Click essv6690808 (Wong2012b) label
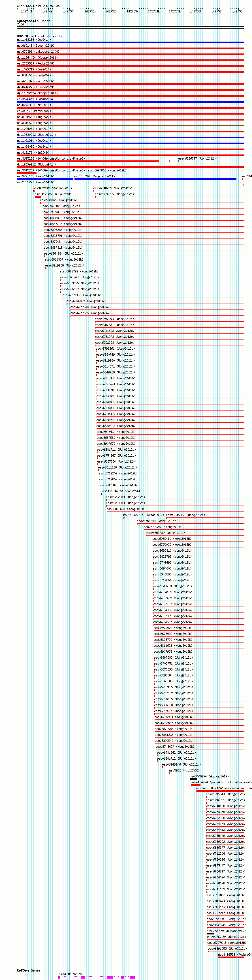The image size is (252, 980). (107, 170)
